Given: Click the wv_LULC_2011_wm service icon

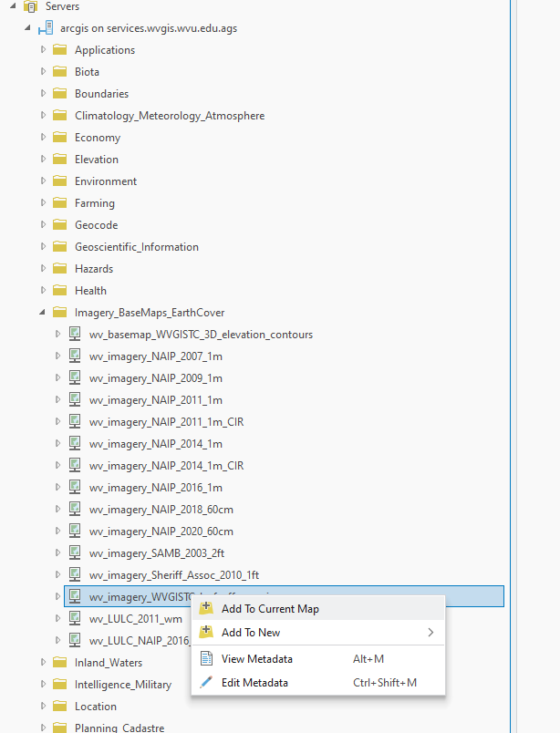Looking at the screenshot, I should [x=75, y=618].
